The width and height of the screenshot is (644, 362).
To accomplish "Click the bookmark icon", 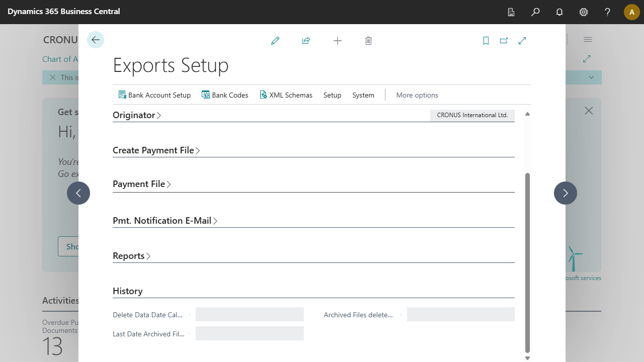I will 486,41.
